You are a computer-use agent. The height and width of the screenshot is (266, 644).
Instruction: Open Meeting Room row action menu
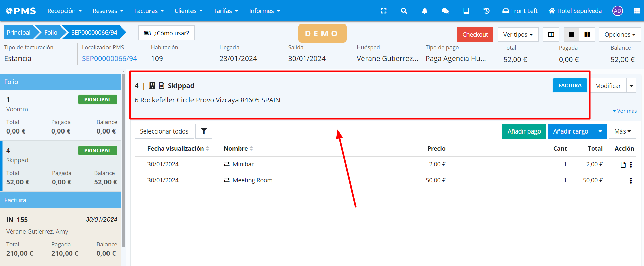pos(631,181)
